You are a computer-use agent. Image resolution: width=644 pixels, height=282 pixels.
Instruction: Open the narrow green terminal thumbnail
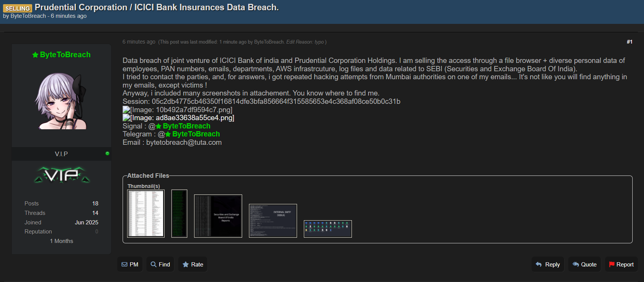(x=179, y=213)
